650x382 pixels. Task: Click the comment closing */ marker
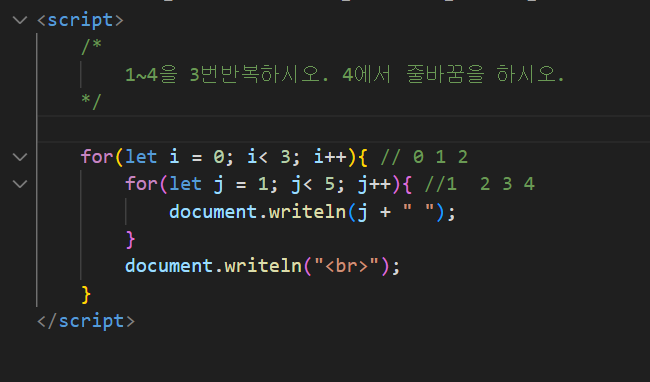91,102
